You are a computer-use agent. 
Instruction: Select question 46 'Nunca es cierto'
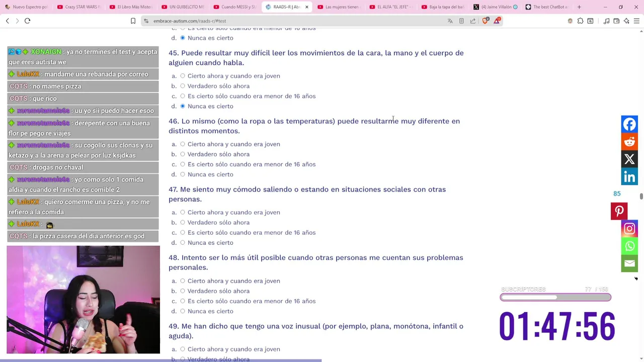pyautogui.click(x=183, y=174)
